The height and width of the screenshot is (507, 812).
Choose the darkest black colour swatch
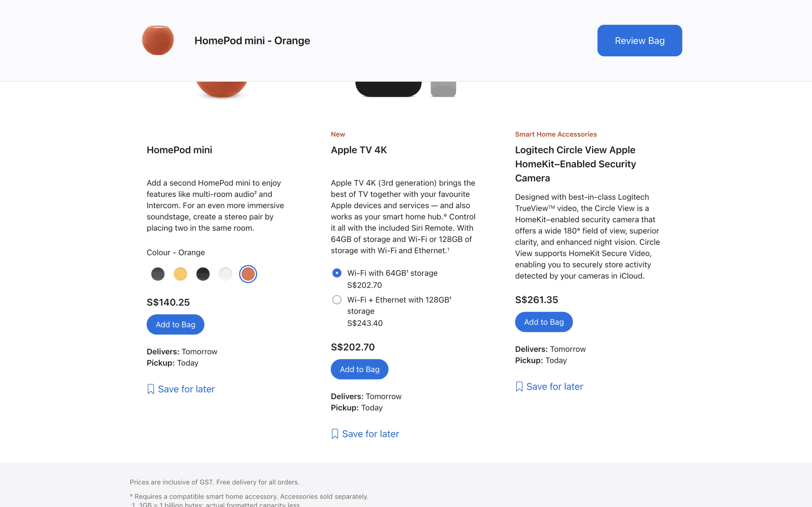[203, 274]
